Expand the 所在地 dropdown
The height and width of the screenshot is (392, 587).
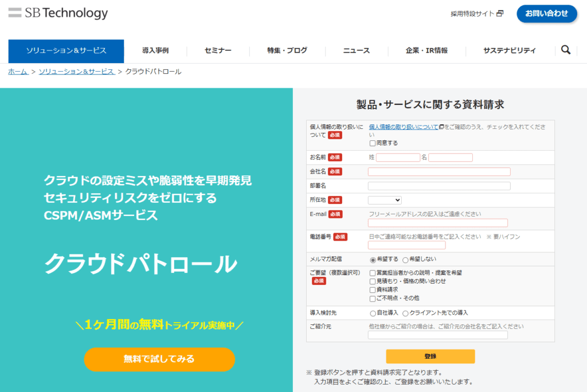click(385, 200)
